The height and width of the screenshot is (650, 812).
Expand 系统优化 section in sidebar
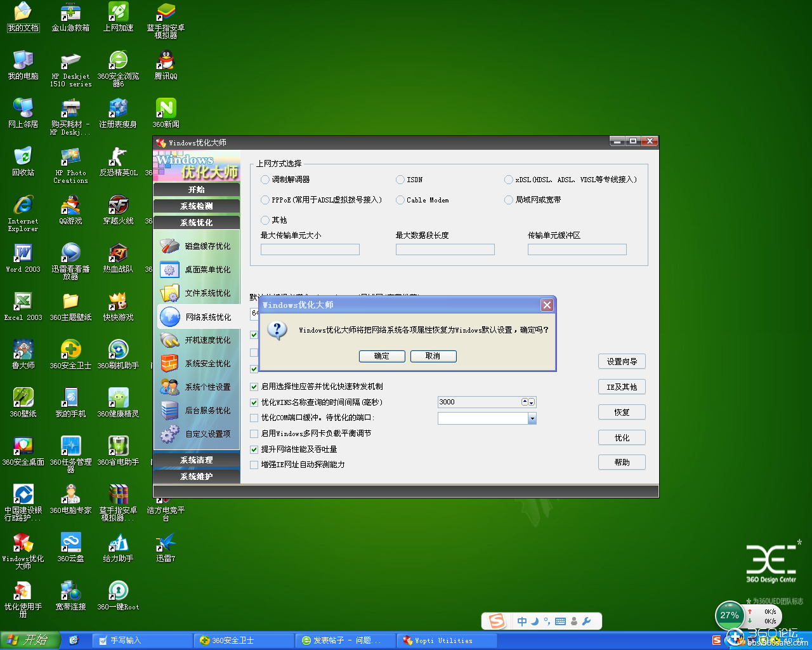pos(197,222)
